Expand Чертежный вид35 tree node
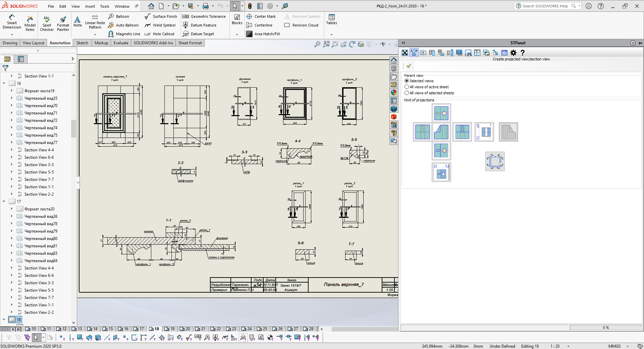This screenshot has width=644, height=349. [x=12, y=98]
